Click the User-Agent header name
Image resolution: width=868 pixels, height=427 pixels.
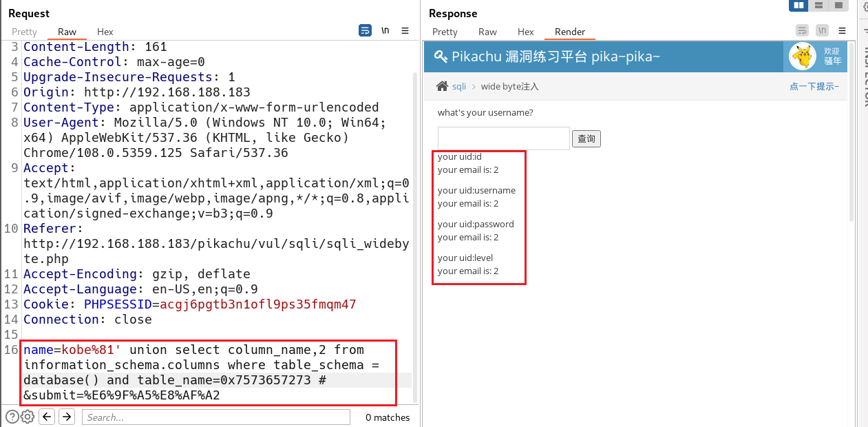[x=65, y=123]
